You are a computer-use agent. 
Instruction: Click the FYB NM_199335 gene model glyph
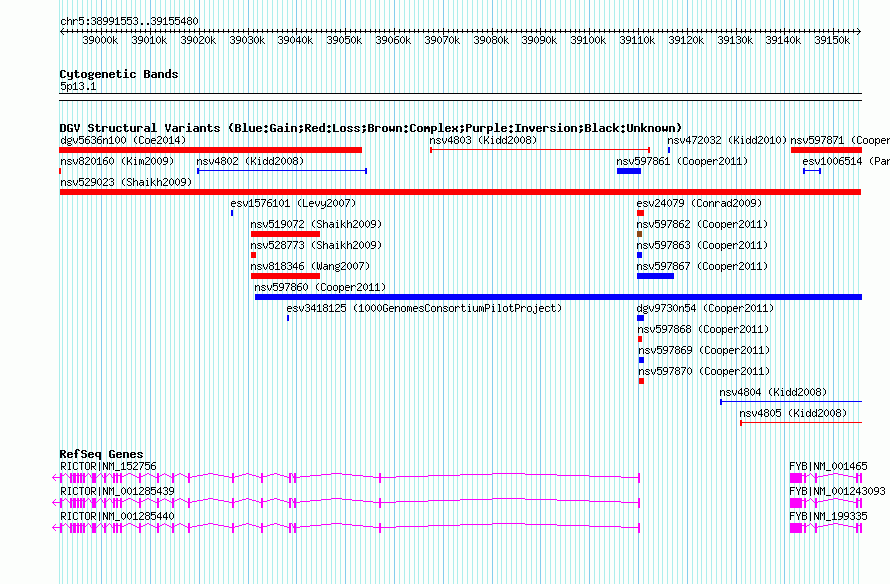(x=826, y=528)
